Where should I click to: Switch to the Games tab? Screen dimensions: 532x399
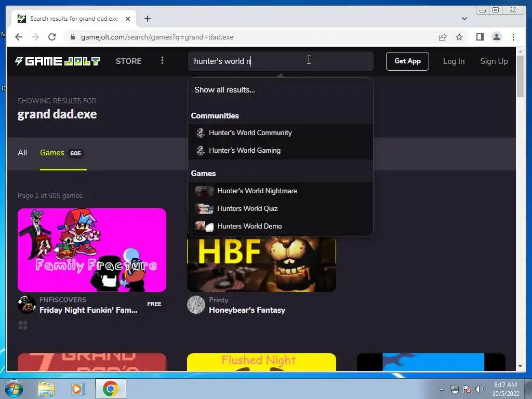63,153
